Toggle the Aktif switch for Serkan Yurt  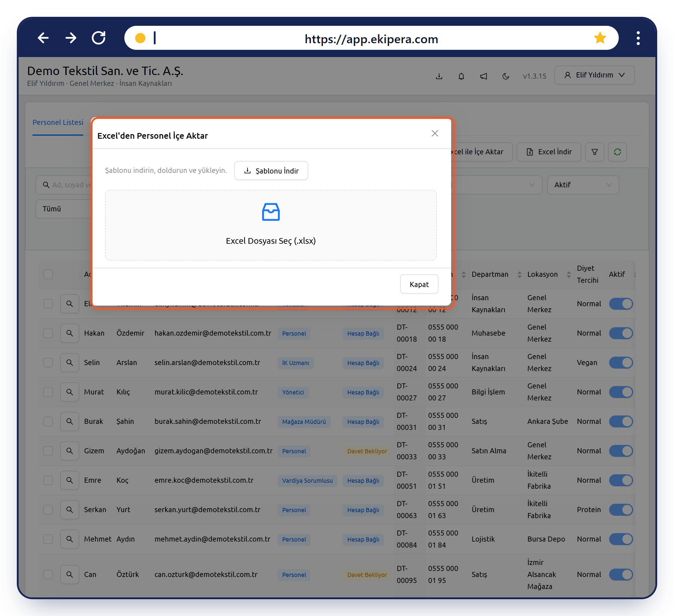point(621,509)
